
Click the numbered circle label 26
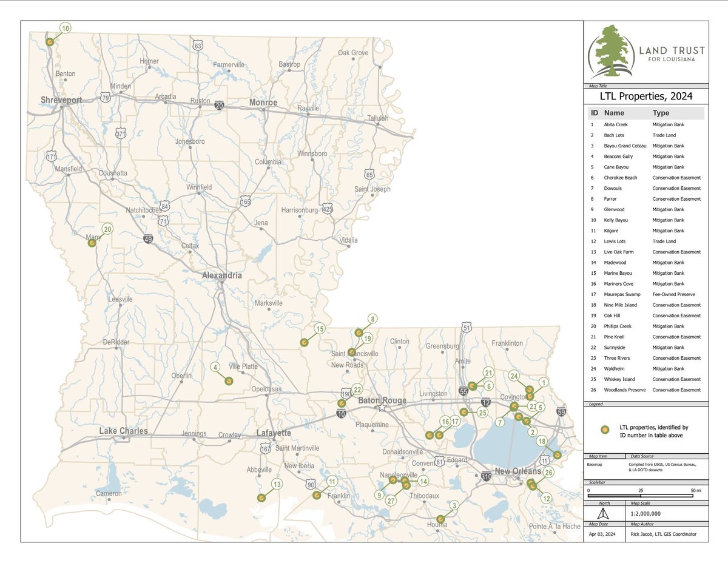point(548,472)
